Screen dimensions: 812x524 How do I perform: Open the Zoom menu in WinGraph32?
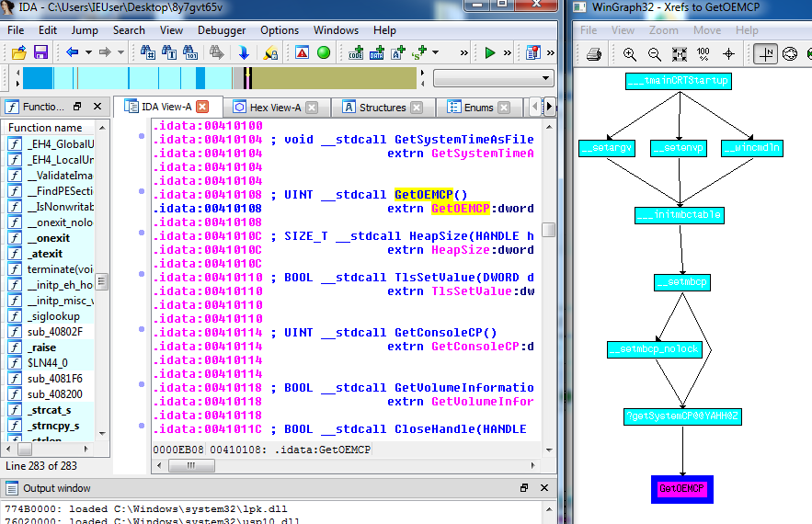click(x=663, y=30)
